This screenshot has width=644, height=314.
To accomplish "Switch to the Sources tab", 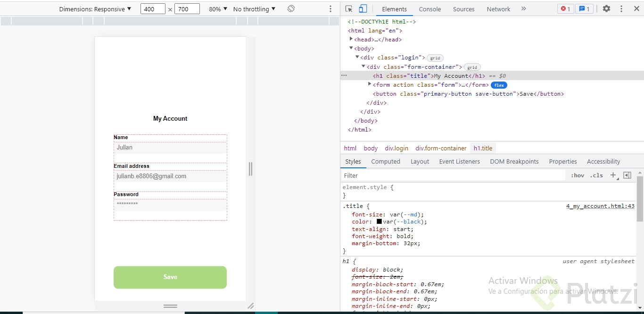I will click(464, 9).
